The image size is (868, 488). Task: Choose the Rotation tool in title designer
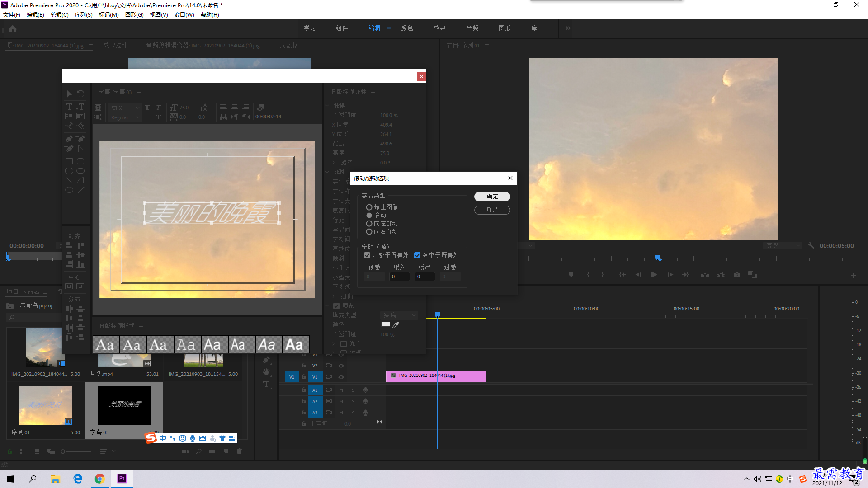(80, 94)
